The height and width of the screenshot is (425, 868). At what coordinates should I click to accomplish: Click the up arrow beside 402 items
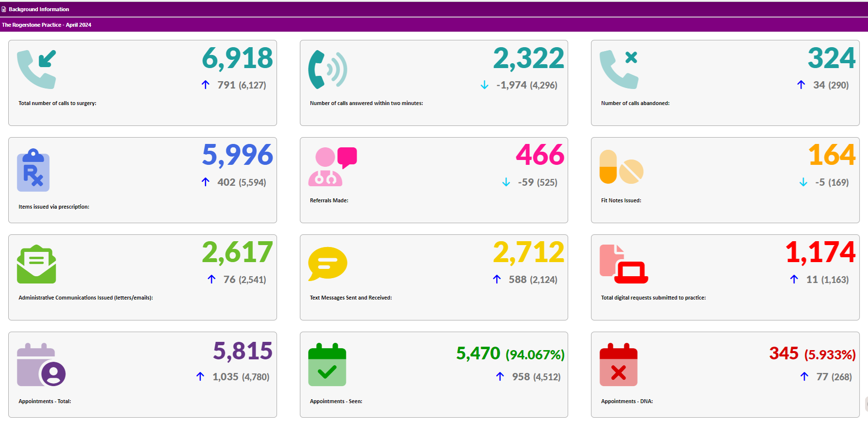click(x=206, y=182)
